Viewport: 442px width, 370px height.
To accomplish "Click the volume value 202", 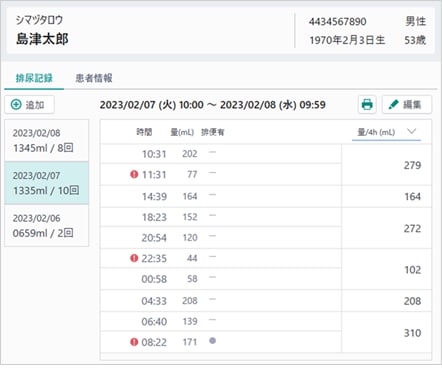I will [x=190, y=154].
